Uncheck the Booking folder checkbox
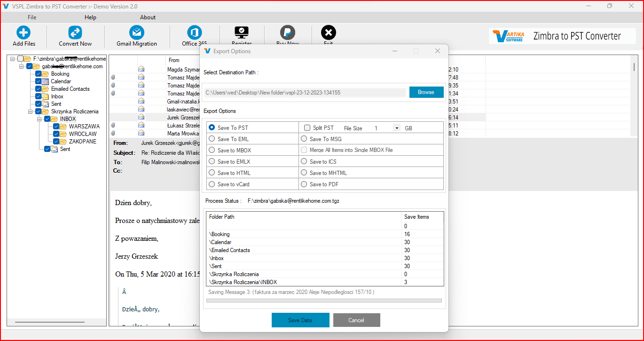The width and height of the screenshot is (644, 341). click(x=39, y=74)
